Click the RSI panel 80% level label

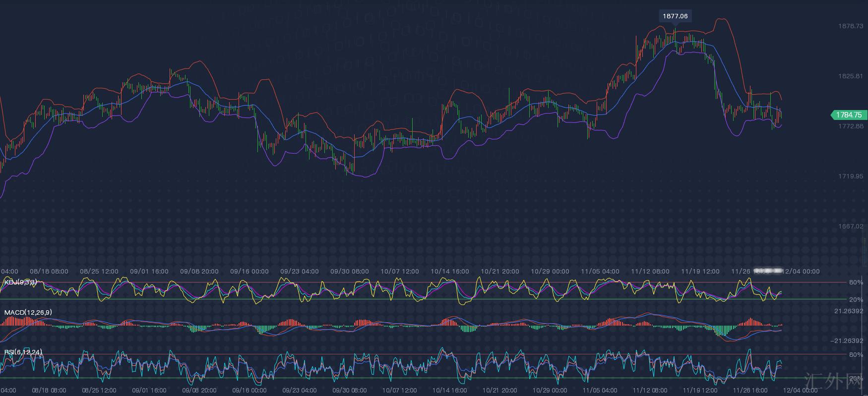[856, 355]
